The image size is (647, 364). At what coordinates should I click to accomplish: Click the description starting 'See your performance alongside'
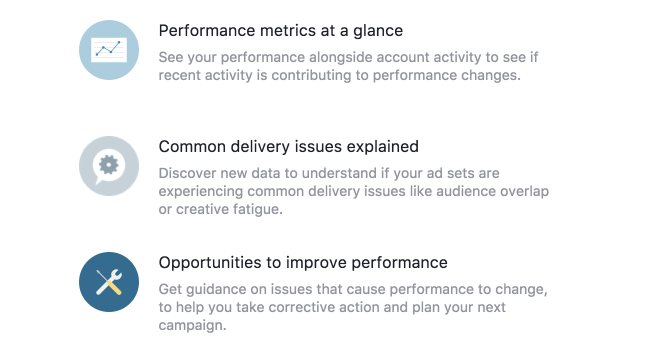click(x=348, y=66)
